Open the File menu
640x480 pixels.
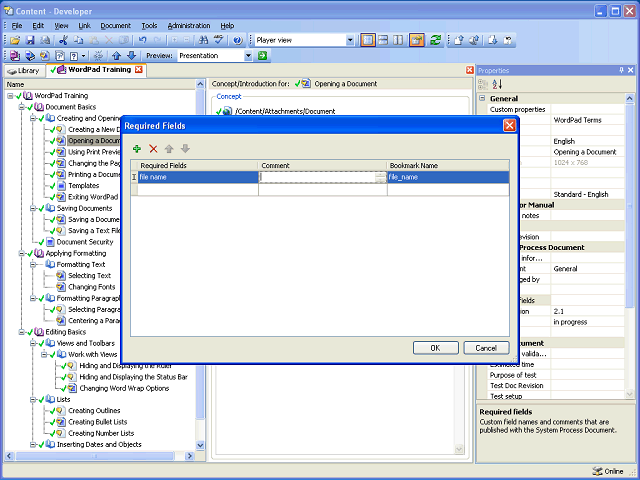(x=17, y=26)
